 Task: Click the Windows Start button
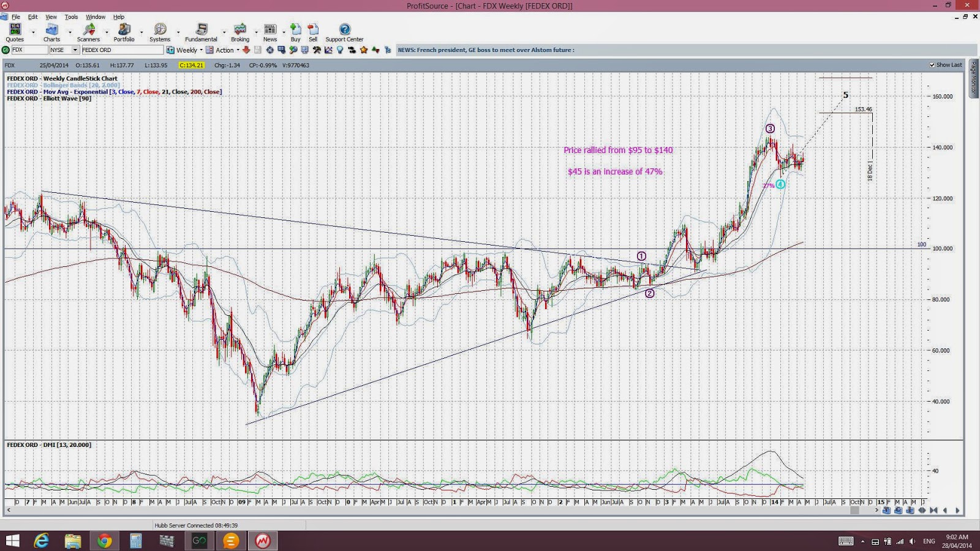[12, 541]
